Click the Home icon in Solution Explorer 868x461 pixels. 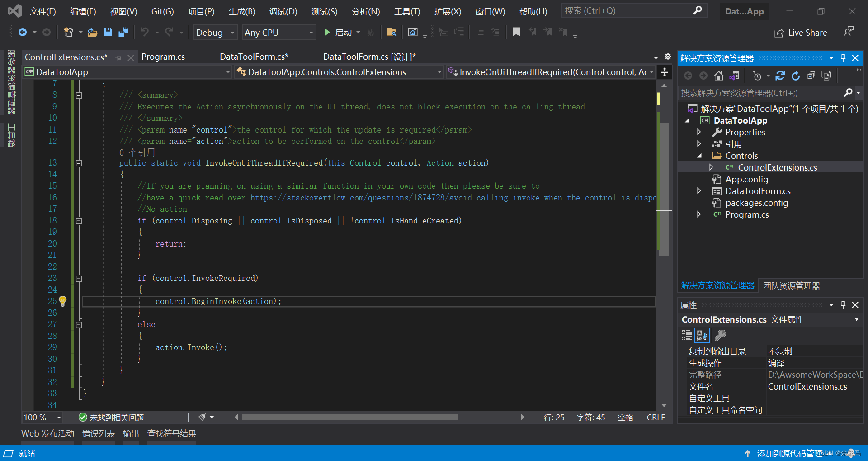tap(718, 76)
